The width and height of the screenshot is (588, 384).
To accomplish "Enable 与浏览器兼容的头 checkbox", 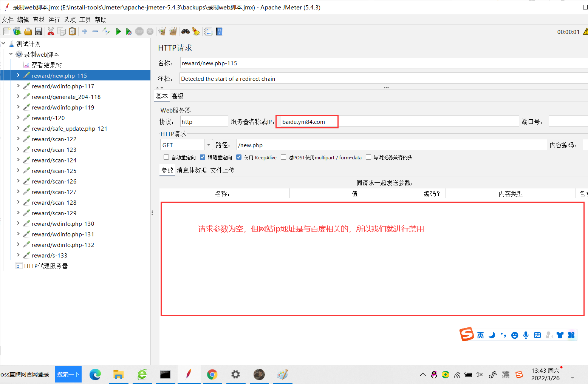I will (x=368, y=157).
